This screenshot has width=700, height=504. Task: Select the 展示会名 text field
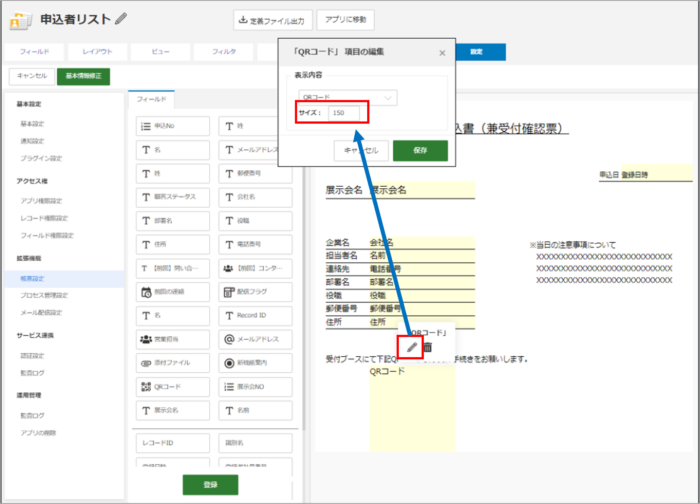point(173,410)
